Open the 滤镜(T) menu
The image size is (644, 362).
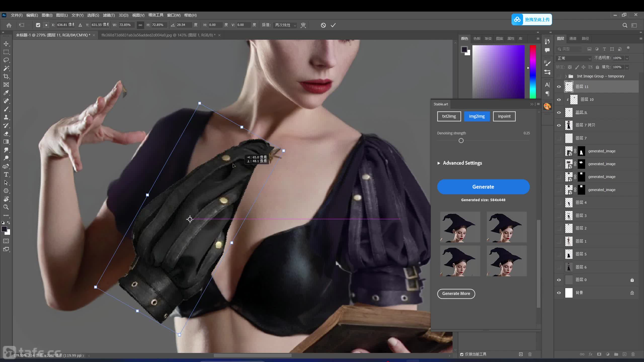(109, 15)
